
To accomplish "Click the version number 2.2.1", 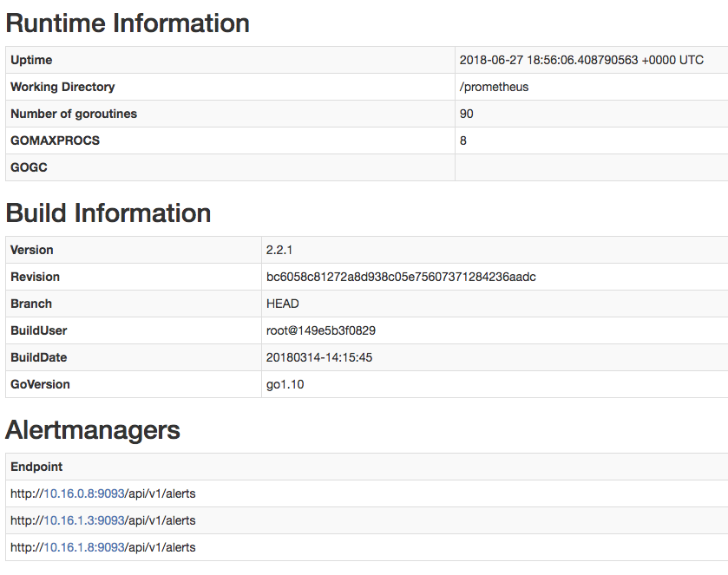I will click(279, 250).
